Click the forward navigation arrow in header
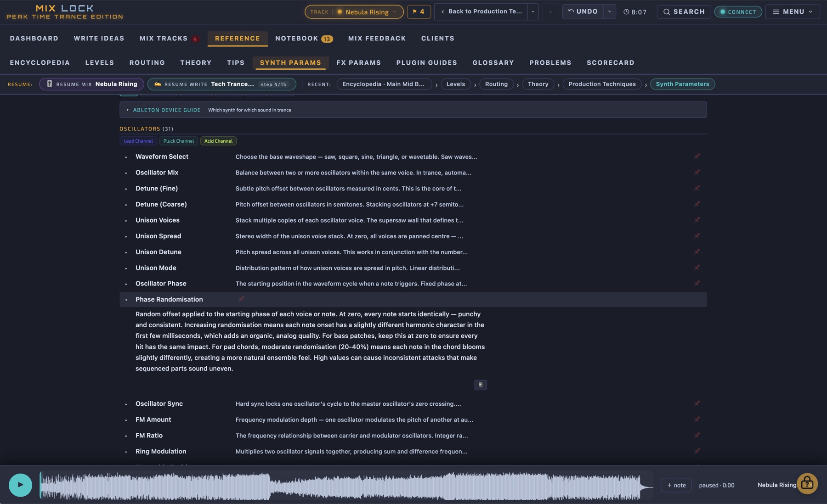 coord(550,11)
